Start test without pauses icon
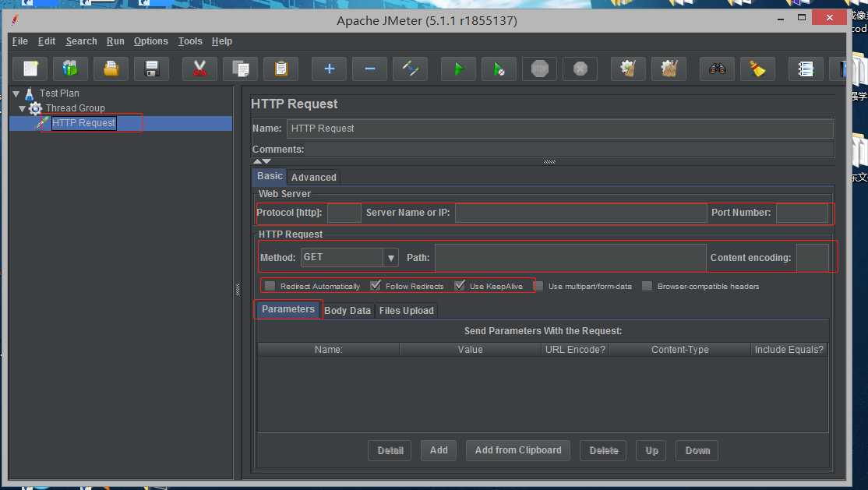Image resolution: width=868 pixels, height=490 pixels. point(499,69)
